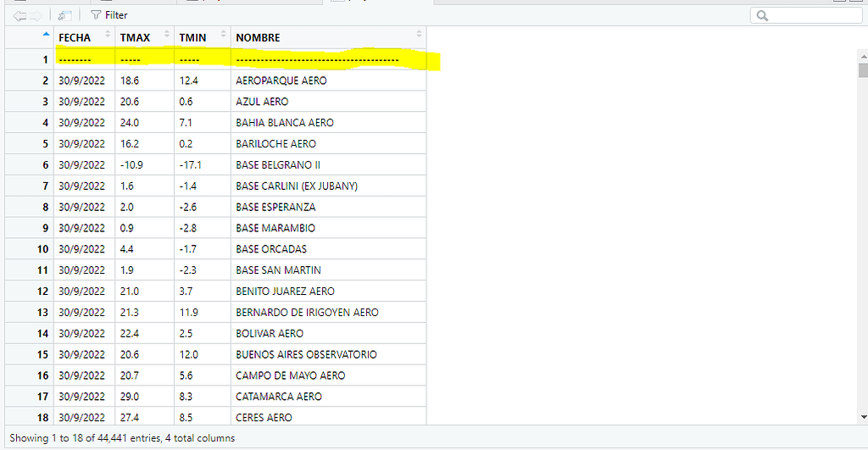Click the row index sort arrow
Viewport: 868px width, 450px height.
[46, 35]
